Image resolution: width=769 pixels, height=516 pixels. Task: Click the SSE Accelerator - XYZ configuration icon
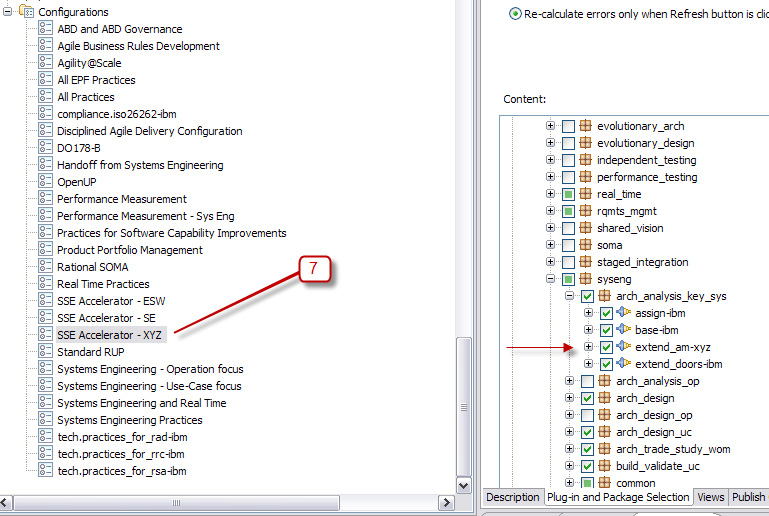tap(45, 335)
